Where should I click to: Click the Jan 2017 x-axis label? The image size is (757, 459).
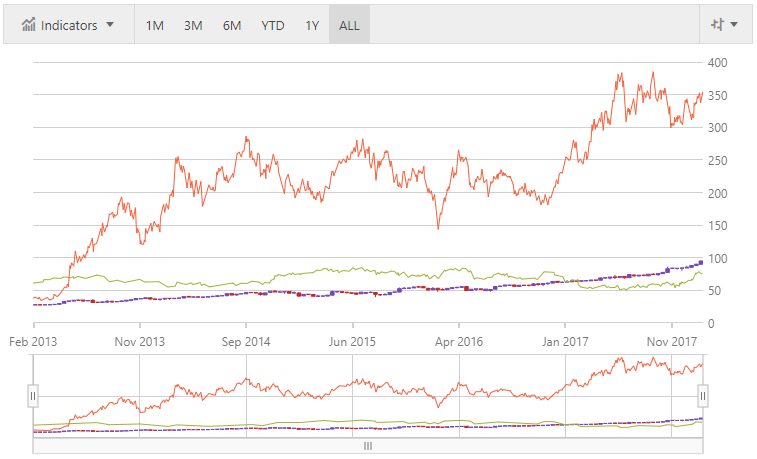[564, 341]
